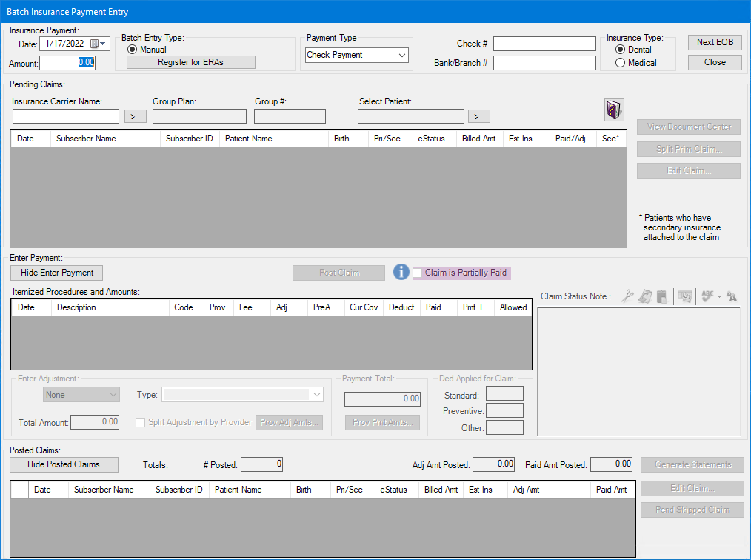Click Hide Posted Claims button
This screenshot has width=751, height=560.
pyautogui.click(x=64, y=464)
